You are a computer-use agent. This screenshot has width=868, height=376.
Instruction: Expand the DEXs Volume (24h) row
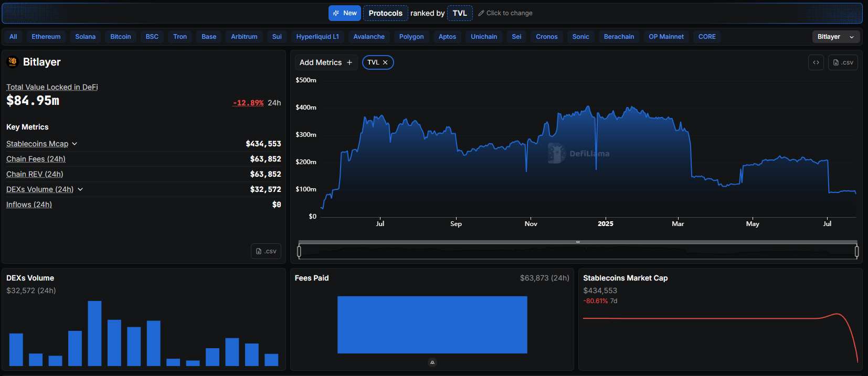click(80, 189)
